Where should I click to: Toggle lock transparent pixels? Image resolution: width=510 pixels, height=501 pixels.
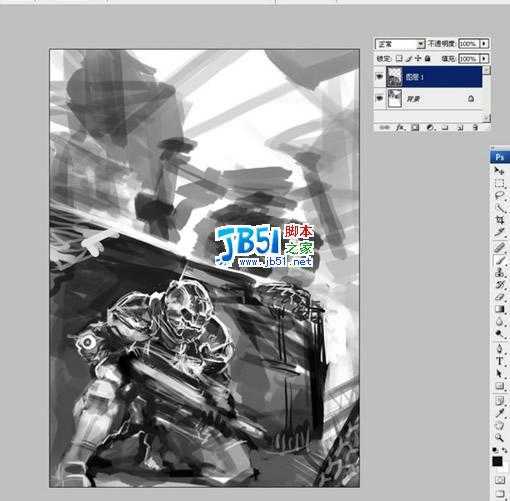(x=399, y=59)
